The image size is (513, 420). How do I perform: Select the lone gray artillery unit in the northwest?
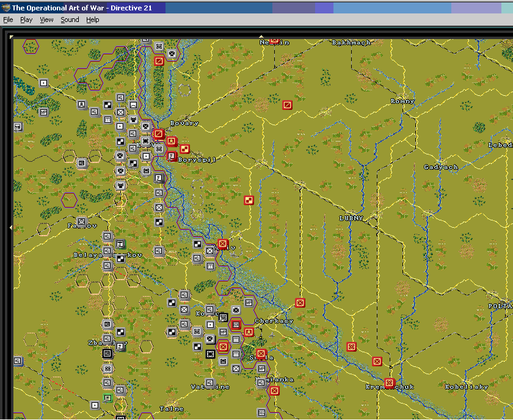[x=43, y=83]
